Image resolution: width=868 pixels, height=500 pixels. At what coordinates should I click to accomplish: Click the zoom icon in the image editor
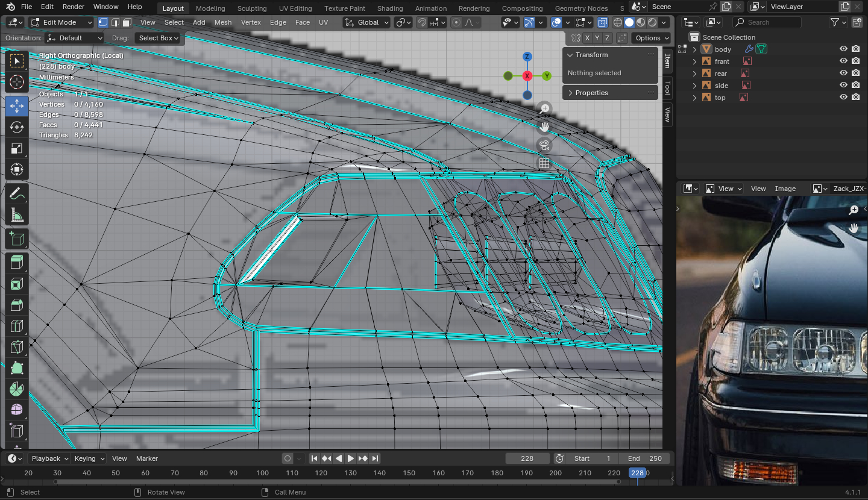pos(854,210)
